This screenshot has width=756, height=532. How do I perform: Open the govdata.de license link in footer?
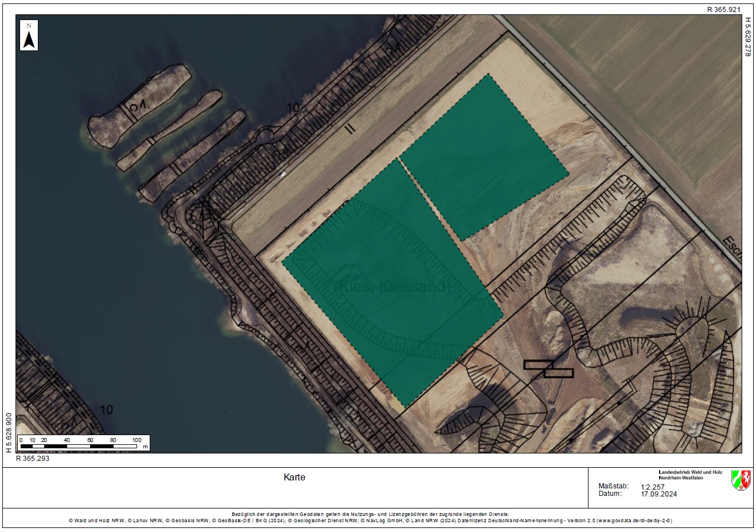click(634, 521)
